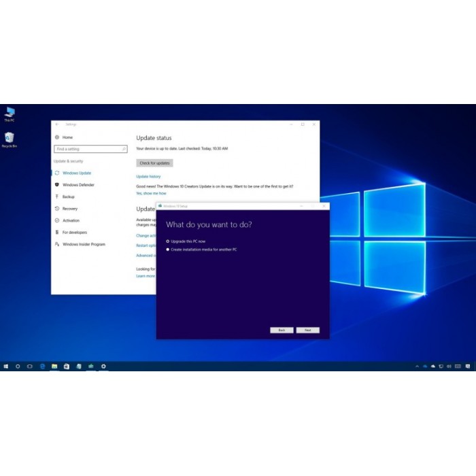This screenshot has height=476, width=476.
Task: Click the back arrow in Settings window
Action: point(57,124)
